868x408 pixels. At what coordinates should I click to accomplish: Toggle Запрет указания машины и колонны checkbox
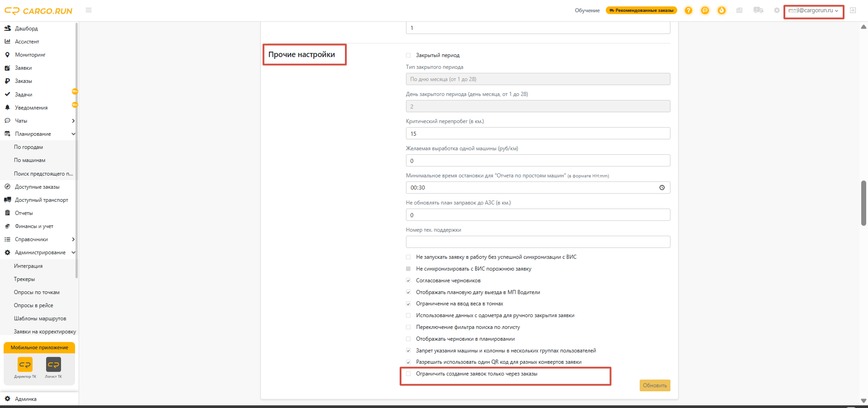pyautogui.click(x=408, y=351)
